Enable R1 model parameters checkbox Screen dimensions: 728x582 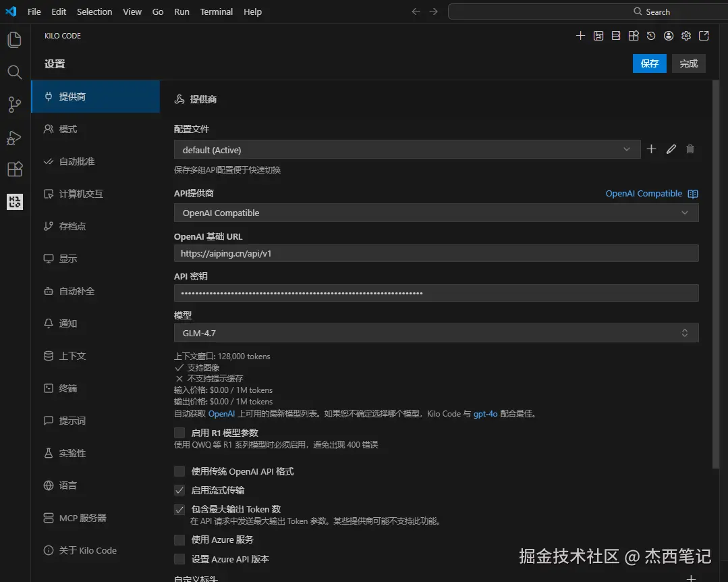(x=179, y=433)
